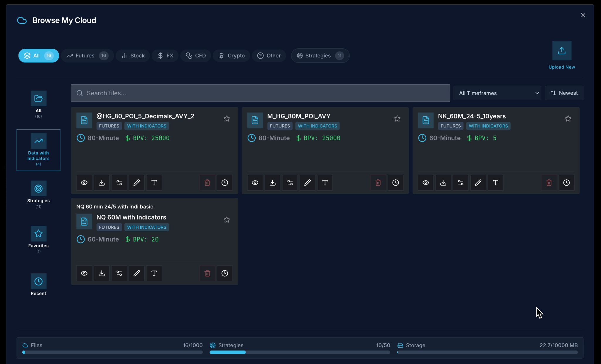Download the M_HG_80M_POI_AVY file

(273, 183)
